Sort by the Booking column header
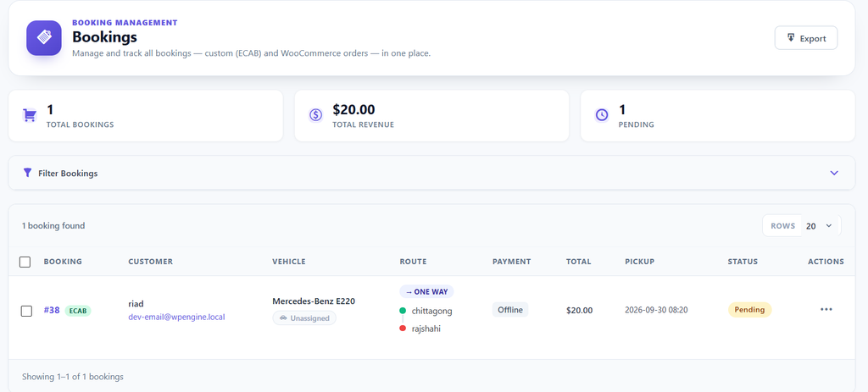 pyautogui.click(x=63, y=262)
